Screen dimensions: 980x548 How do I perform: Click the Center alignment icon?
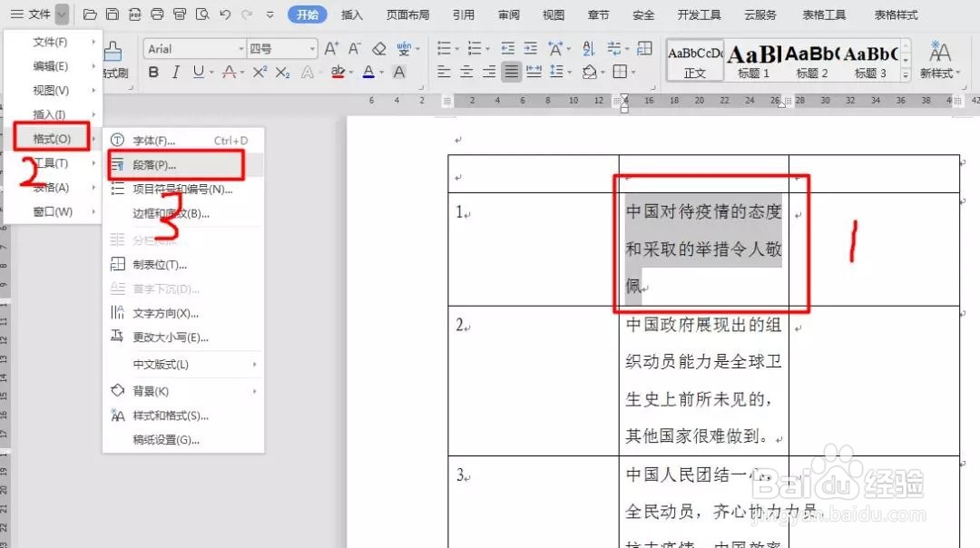[466, 73]
